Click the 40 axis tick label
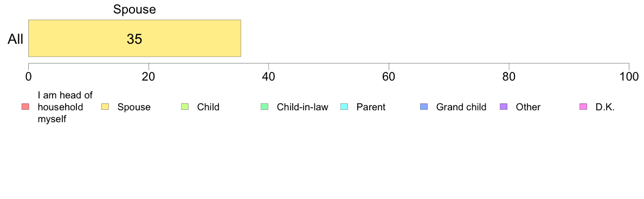The image size is (644, 199). tap(269, 77)
